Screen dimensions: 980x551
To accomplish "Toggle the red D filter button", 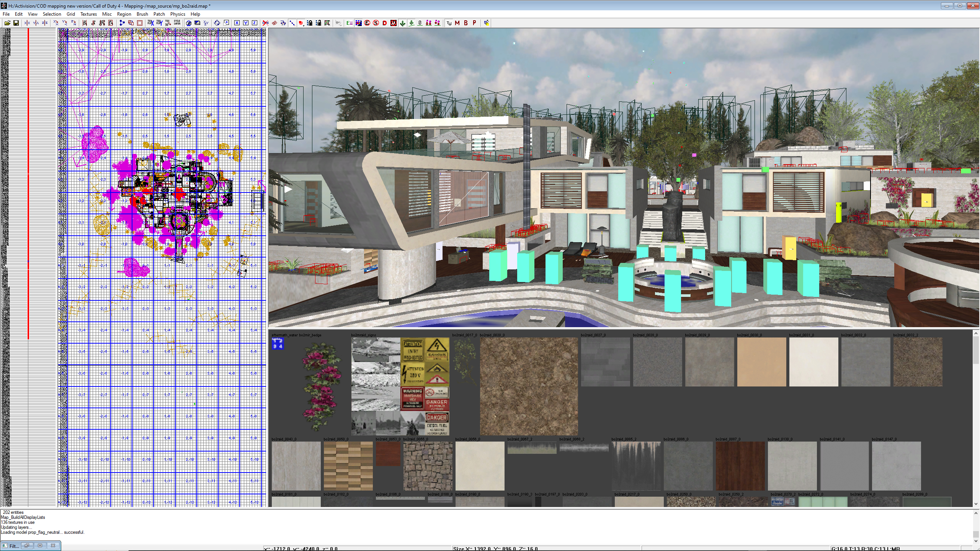I will [x=385, y=23].
